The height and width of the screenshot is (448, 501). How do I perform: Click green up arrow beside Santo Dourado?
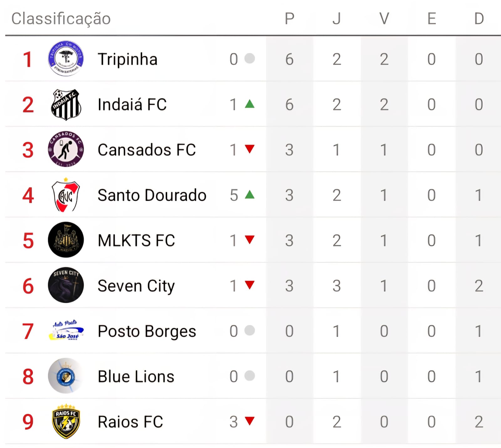(x=250, y=195)
